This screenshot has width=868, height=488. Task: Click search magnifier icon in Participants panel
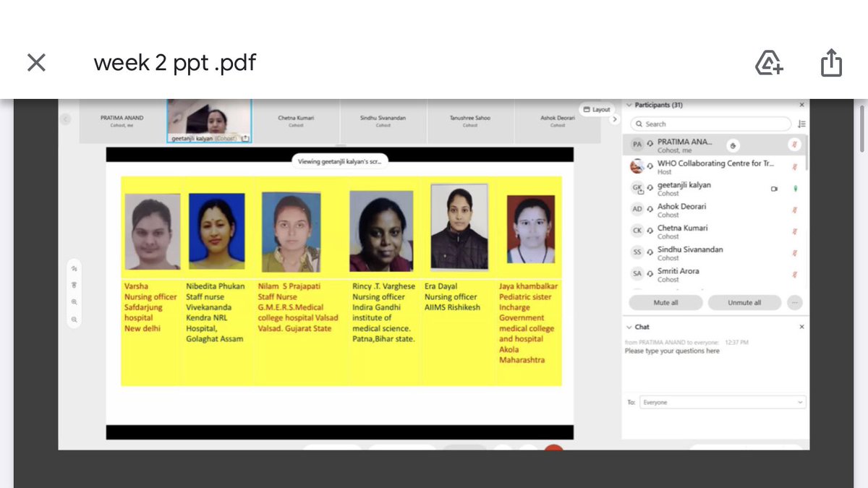point(639,124)
